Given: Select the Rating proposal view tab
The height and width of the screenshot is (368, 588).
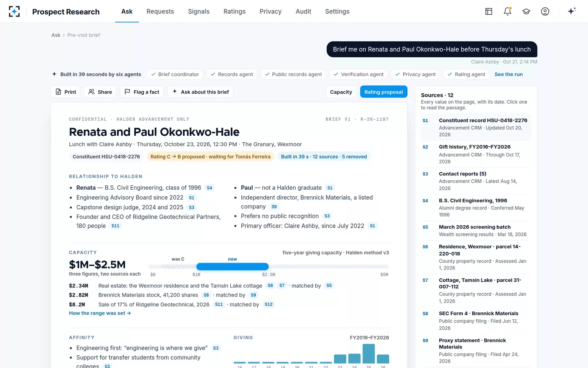Looking at the screenshot, I should click(x=383, y=92).
